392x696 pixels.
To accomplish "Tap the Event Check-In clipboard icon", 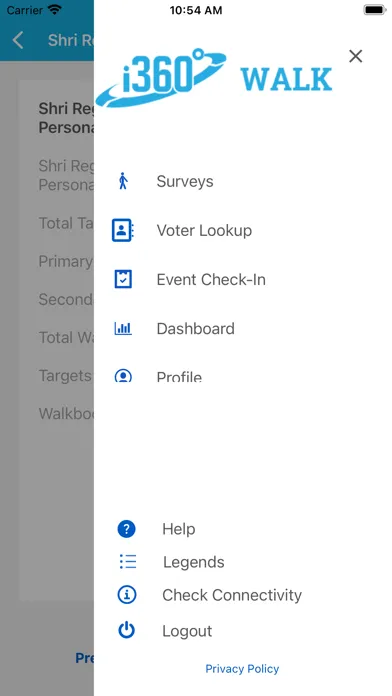I will coord(123,279).
